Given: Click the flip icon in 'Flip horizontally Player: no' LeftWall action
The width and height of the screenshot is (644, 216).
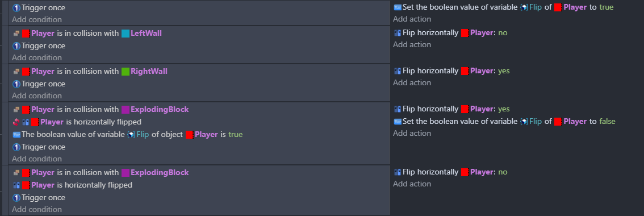Looking at the screenshot, I should click(397, 32).
